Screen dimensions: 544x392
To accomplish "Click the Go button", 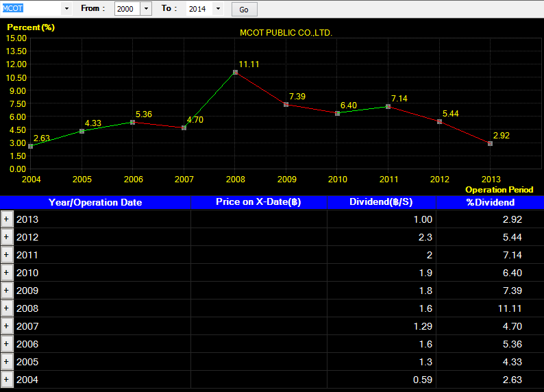I will point(244,10).
